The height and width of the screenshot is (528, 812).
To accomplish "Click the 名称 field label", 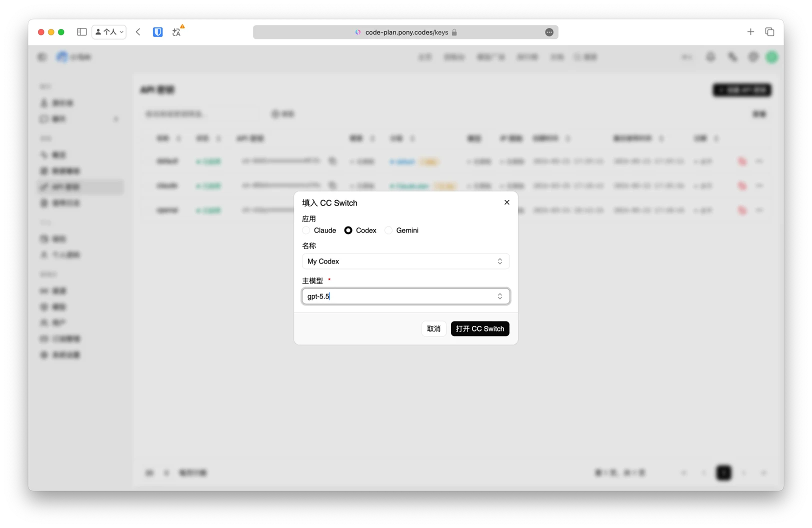I will pos(309,246).
